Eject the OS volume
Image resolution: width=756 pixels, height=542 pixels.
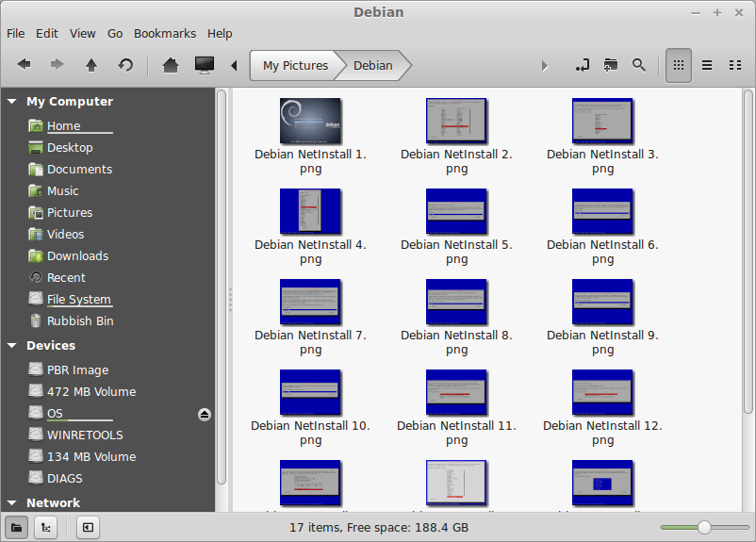coord(205,414)
